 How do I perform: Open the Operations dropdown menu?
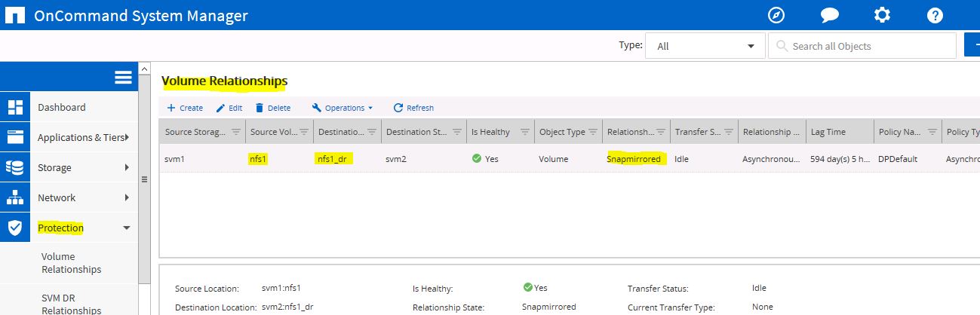click(343, 108)
